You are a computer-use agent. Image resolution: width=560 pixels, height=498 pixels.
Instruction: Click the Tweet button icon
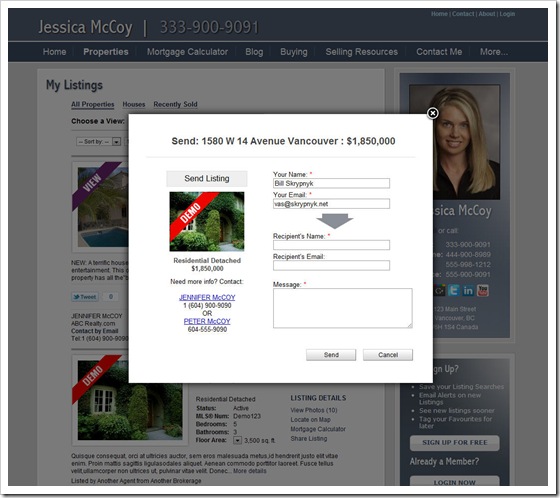(x=85, y=297)
